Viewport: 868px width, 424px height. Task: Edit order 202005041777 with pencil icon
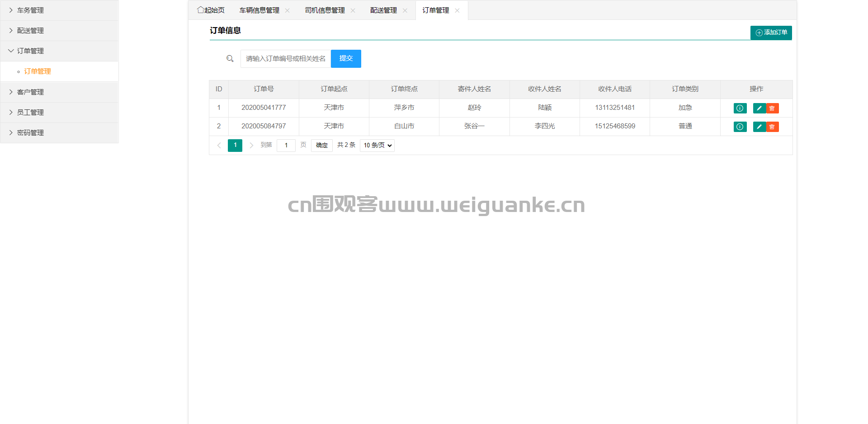(x=759, y=108)
